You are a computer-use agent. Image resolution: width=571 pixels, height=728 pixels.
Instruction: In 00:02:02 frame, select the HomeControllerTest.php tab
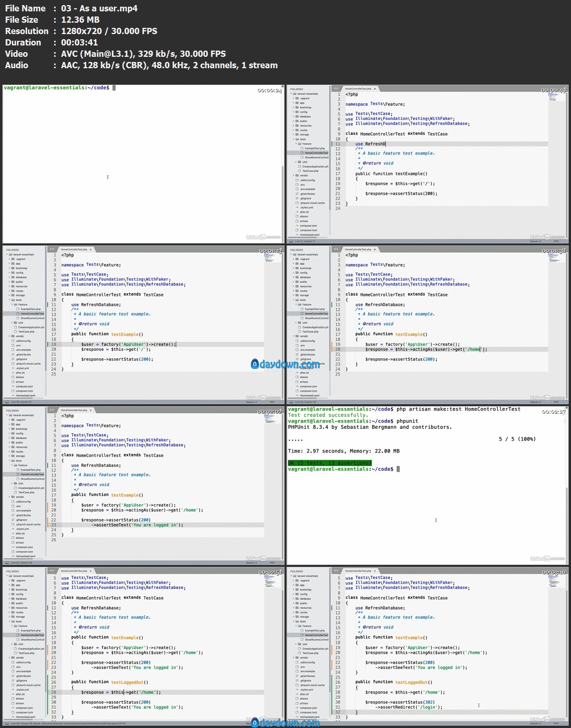coord(76,410)
